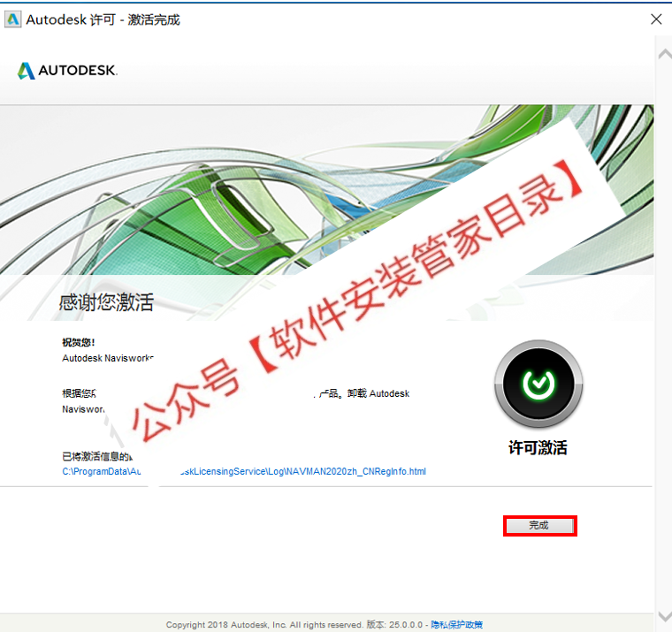The image size is (672, 632).
Task: Click the 许可激活 label text
Action: [538, 447]
